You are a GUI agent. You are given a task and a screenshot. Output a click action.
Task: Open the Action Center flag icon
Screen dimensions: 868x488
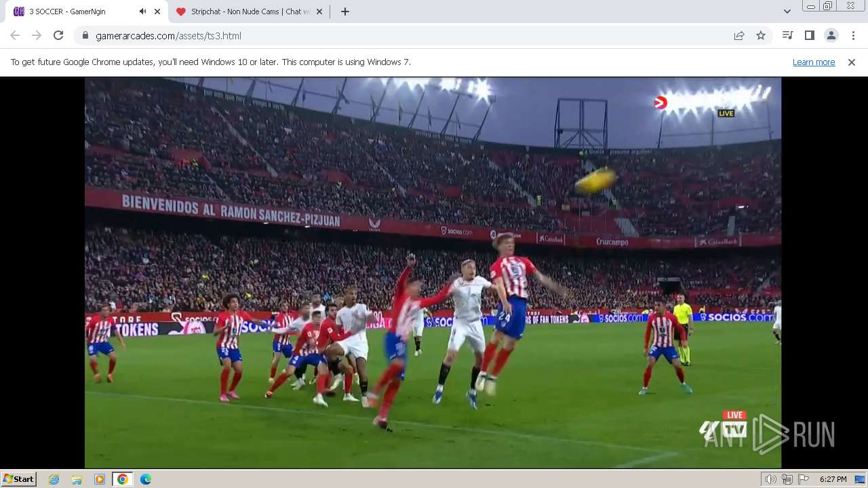click(x=804, y=479)
